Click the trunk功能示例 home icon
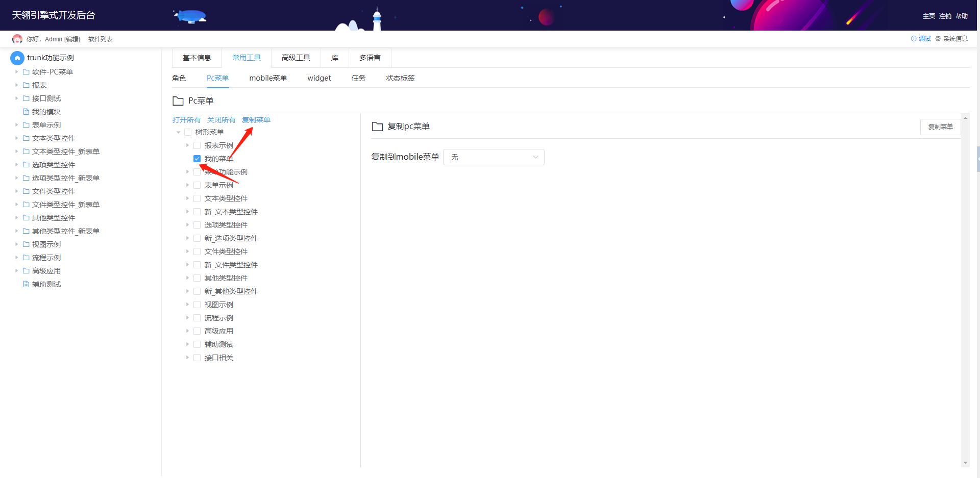The height and width of the screenshot is (478, 980). pos(17,58)
